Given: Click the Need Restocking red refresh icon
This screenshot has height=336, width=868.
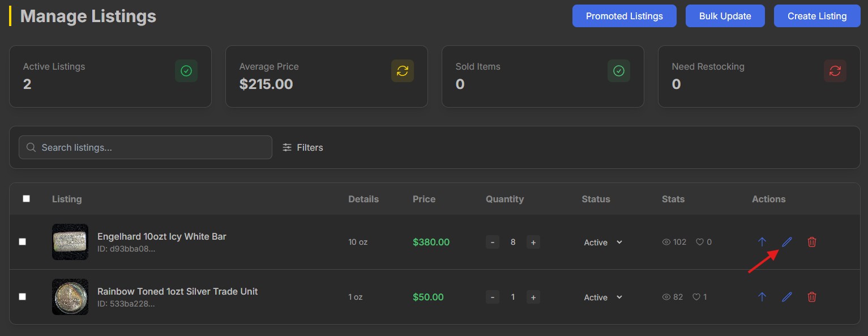Looking at the screenshot, I should point(835,71).
